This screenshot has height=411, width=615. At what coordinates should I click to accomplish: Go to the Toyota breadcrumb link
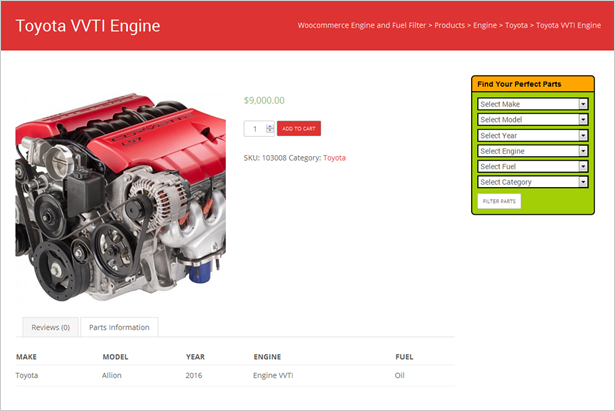[x=516, y=25]
